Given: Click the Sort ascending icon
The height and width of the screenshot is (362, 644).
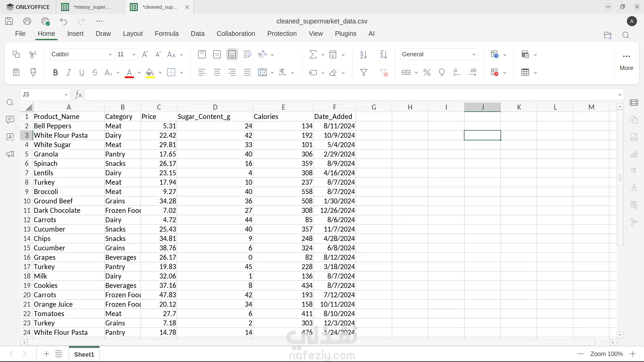Looking at the screenshot, I should [363, 54].
